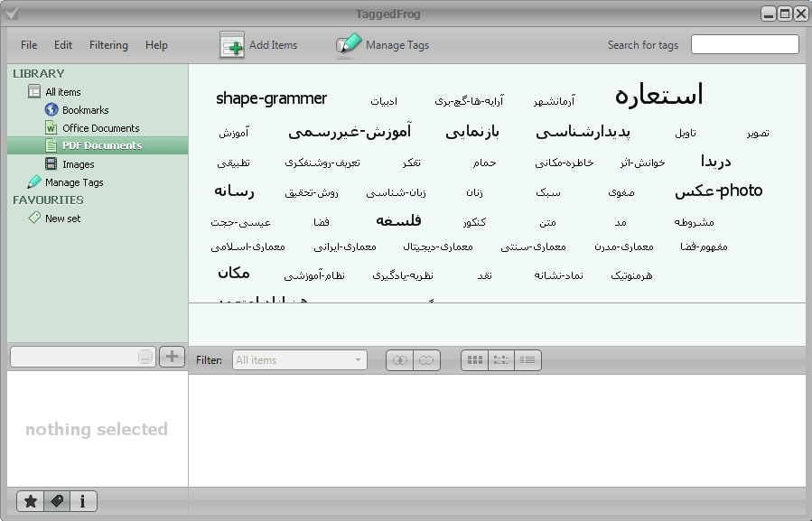Click the shape-grammer tag
812x521 pixels.
tap(271, 98)
